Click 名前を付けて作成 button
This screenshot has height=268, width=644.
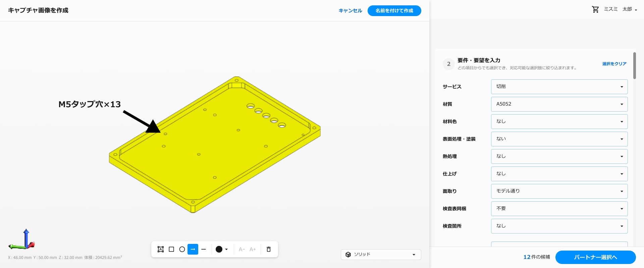tap(394, 11)
